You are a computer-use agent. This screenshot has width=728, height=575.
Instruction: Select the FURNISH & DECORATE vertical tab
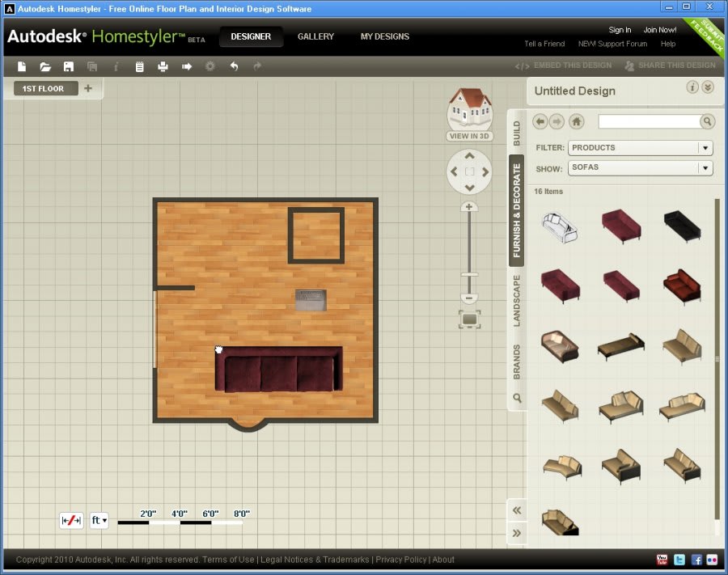517,211
